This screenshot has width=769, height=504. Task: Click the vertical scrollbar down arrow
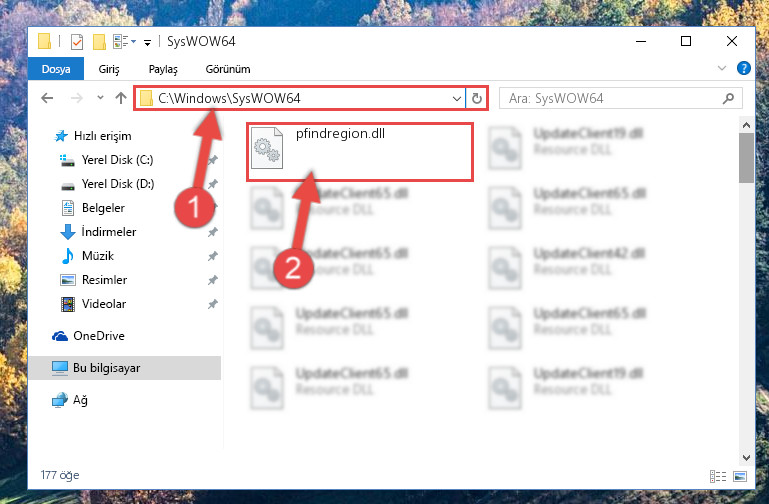point(746,457)
